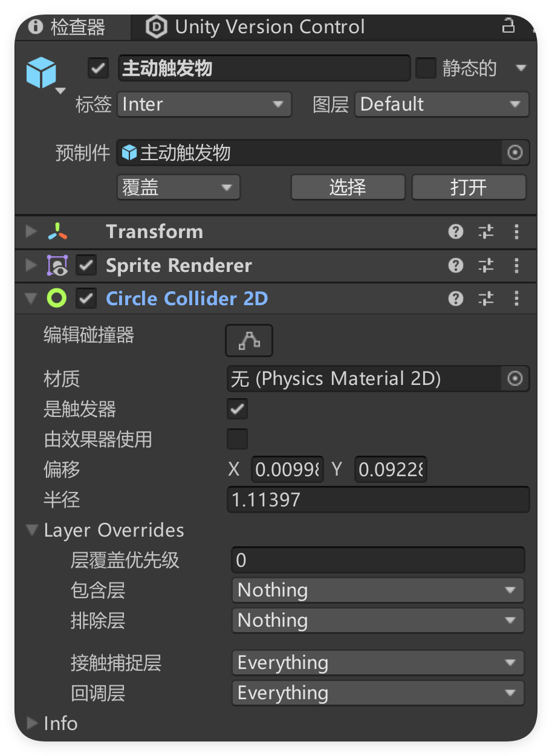This screenshot has width=552, height=756.
Task: Click the blue cube GameObject icon
Action: point(41,73)
